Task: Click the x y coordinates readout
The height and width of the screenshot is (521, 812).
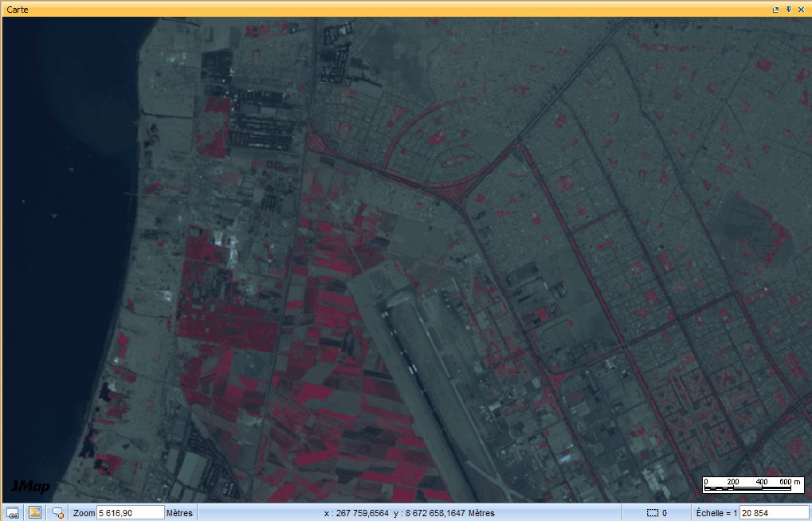Action: (x=409, y=513)
